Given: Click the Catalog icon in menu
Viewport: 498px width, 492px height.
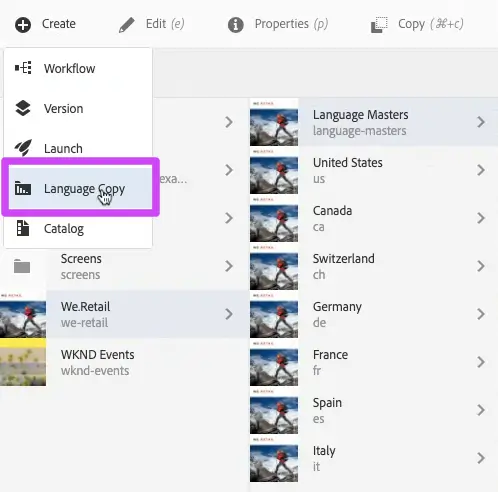Looking at the screenshot, I should [23, 228].
